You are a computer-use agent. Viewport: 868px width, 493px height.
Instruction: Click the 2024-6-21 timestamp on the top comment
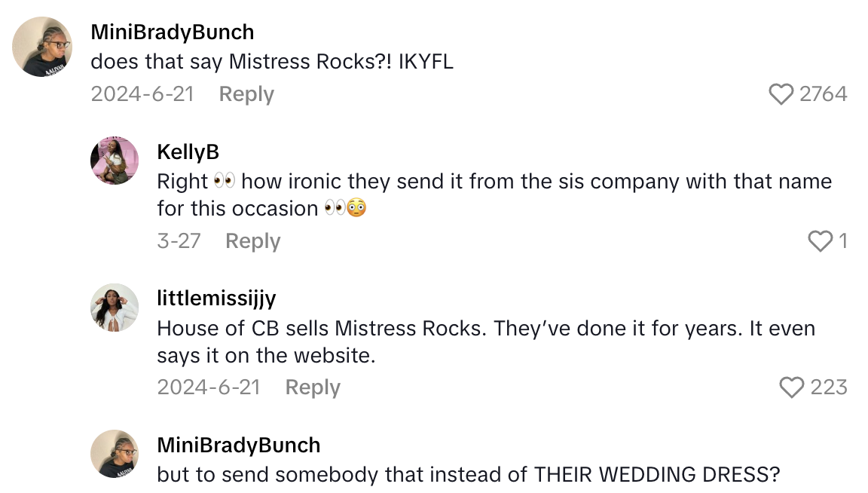[142, 93]
